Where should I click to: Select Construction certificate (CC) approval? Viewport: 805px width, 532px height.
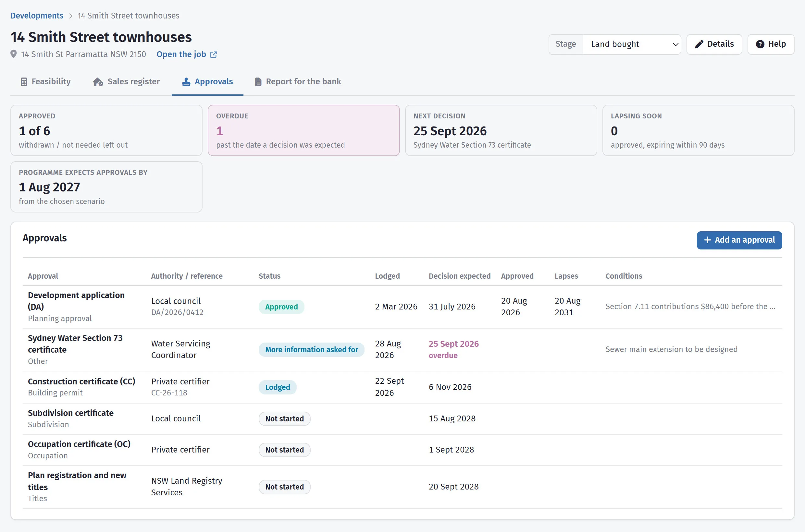click(x=402, y=387)
